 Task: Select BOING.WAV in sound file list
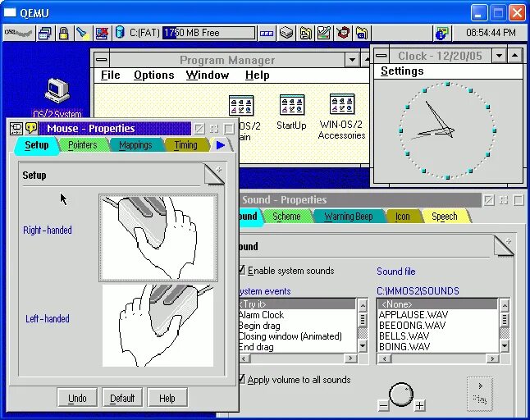coord(438,347)
